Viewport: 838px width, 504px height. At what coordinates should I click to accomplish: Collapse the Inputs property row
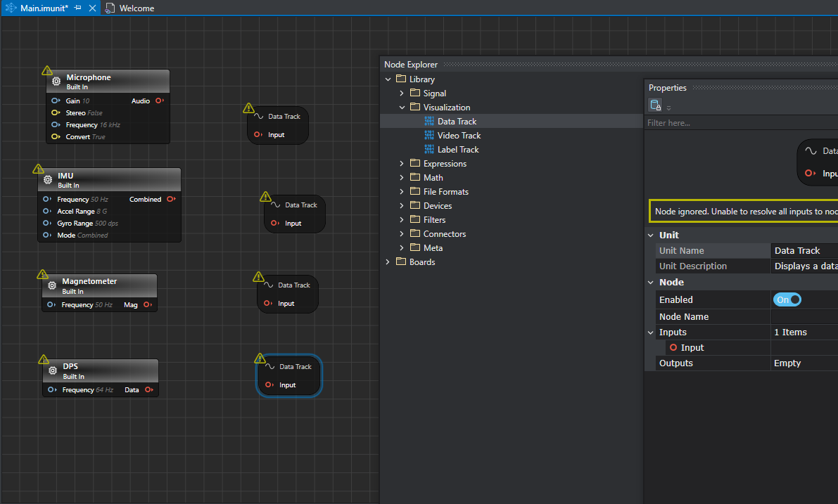(x=651, y=332)
